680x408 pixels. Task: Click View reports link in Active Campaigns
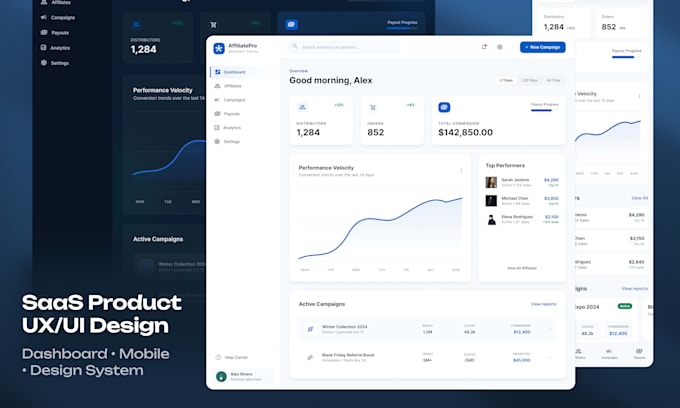tap(543, 304)
